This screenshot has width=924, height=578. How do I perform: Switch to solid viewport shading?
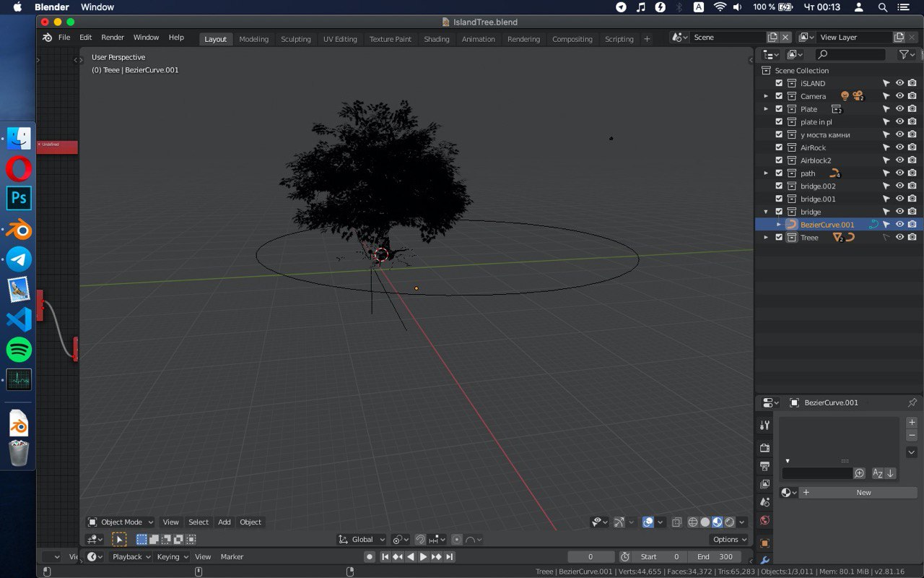705,522
